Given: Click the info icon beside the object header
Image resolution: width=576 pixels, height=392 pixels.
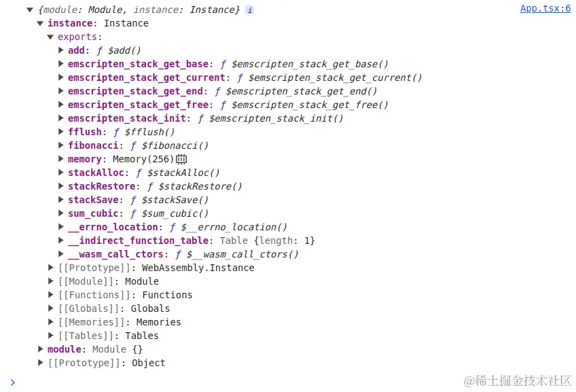Looking at the screenshot, I should [250, 10].
